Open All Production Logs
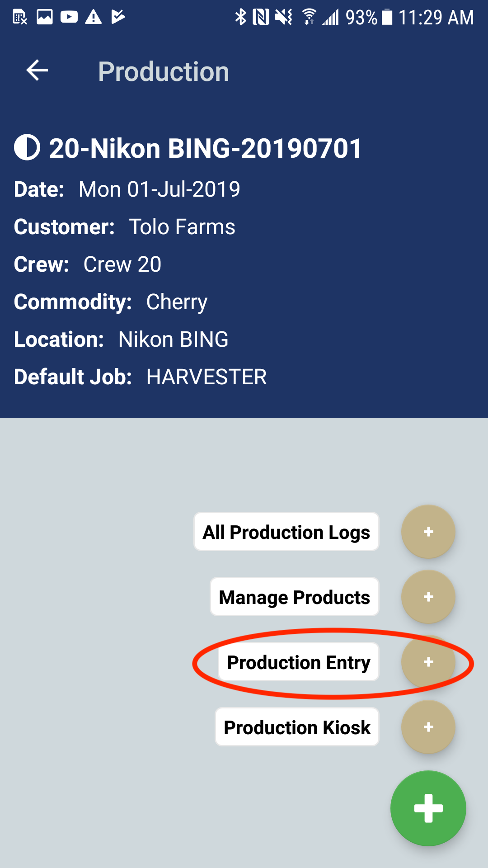Screen dimensions: 488x868 pyautogui.click(x=286, y=532)
